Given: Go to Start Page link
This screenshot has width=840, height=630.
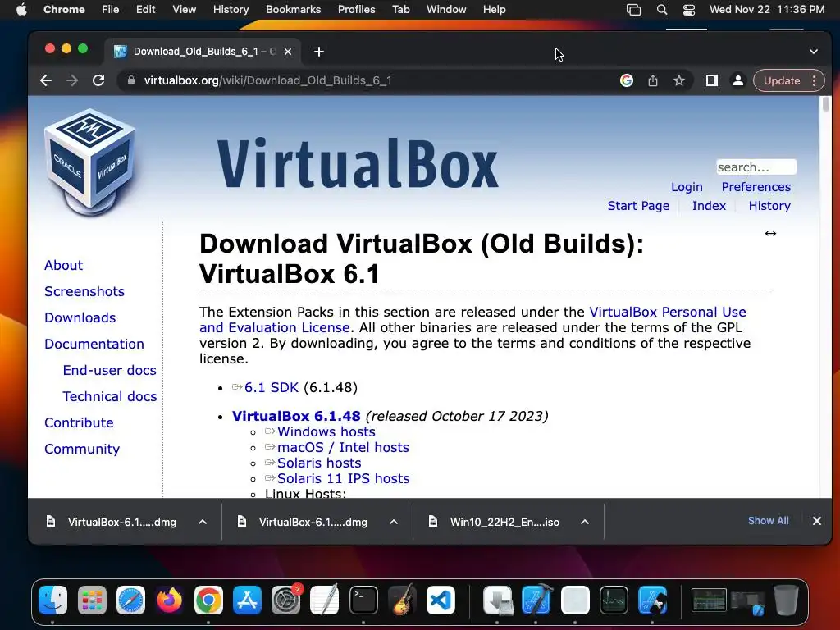Looking at the screenshot, I should (638, 206).
